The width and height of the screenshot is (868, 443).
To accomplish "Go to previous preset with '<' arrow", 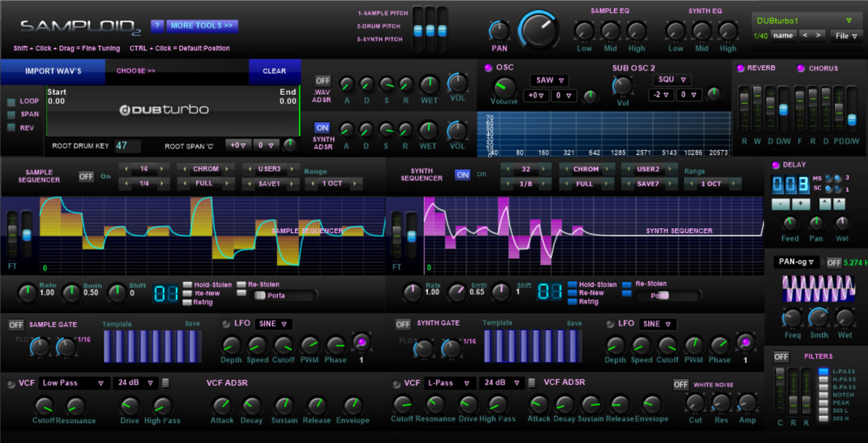I will click(805, 35).
